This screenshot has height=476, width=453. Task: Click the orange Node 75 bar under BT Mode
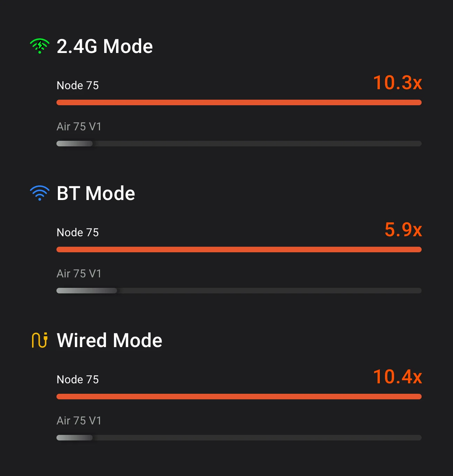pyautogui.click(x=239, y=249)
